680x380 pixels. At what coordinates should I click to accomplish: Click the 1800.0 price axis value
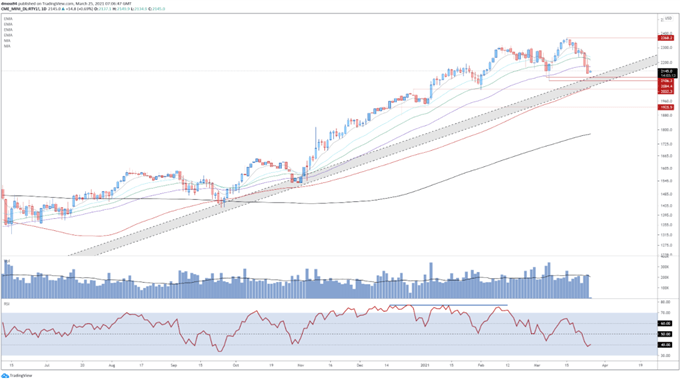666,130
